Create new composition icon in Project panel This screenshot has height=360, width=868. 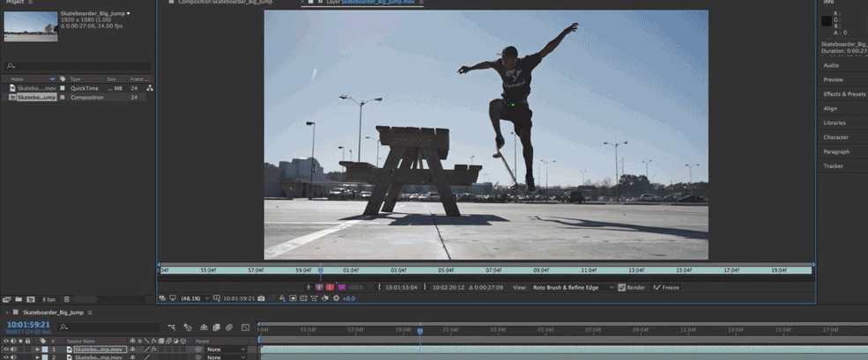(x=31, y=299)
